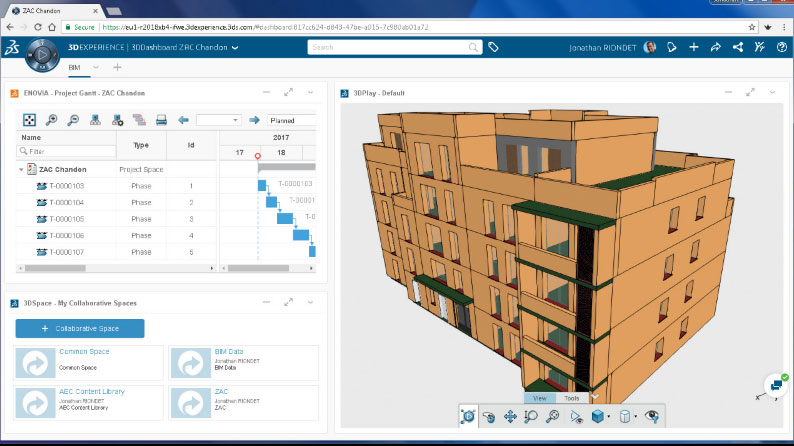
Task: Open the BIM tab dropdown chevron
Action: pos(96,67)
